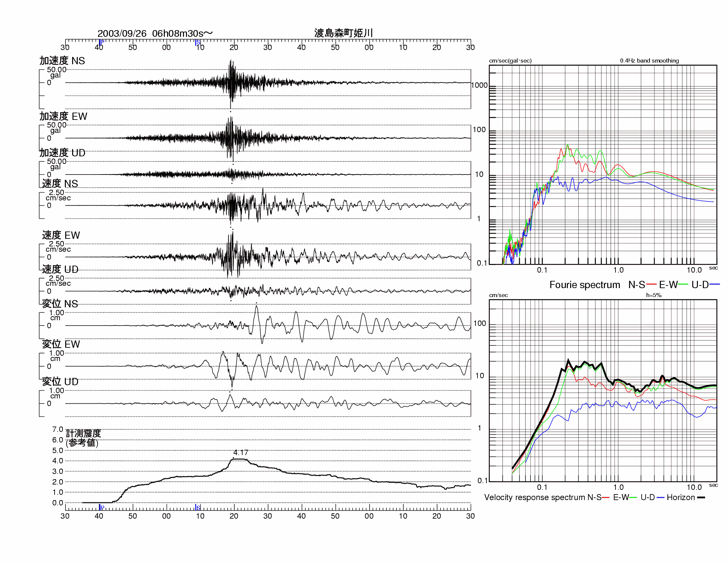728x563 pixels.
Task: Click the blue U-D line in Fourie legend
Action: (715, 284)
